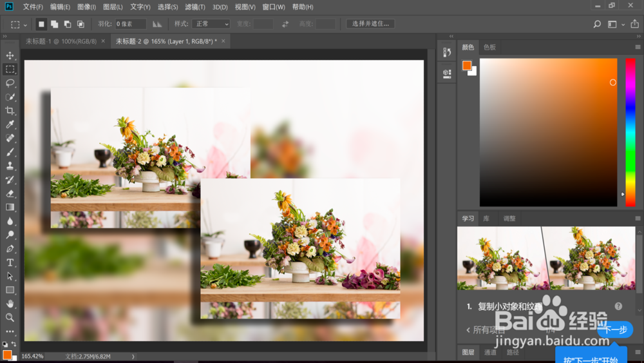This screenshot has height=363, width=644.
Task: Switch to the 通道 tab
Action: 490,352
